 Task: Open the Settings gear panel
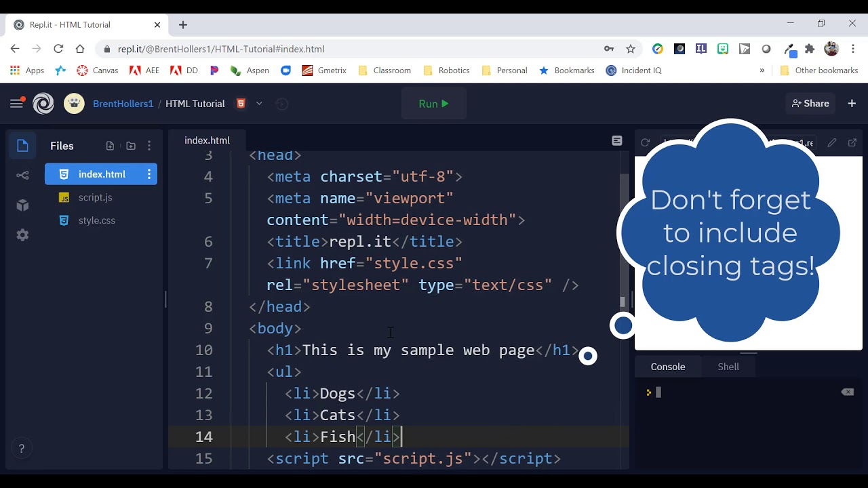click(x=22, y=235)
